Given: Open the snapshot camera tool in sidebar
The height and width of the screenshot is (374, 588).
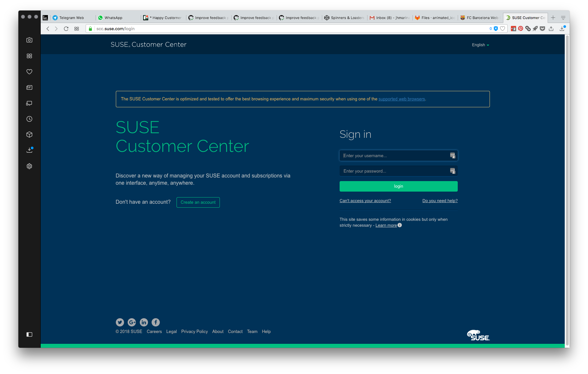Looking at the screenshot, I should 29,40.
